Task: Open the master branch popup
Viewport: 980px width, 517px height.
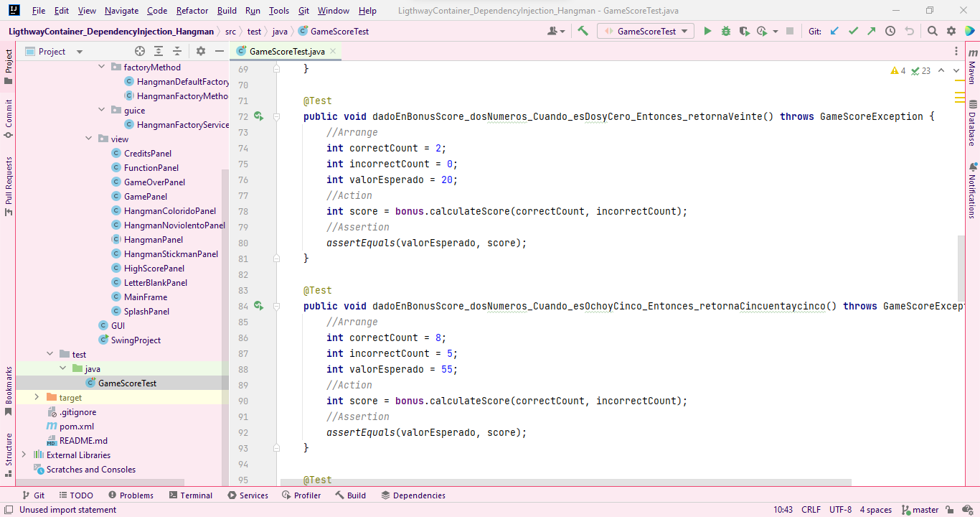Action: pos(920,509)
